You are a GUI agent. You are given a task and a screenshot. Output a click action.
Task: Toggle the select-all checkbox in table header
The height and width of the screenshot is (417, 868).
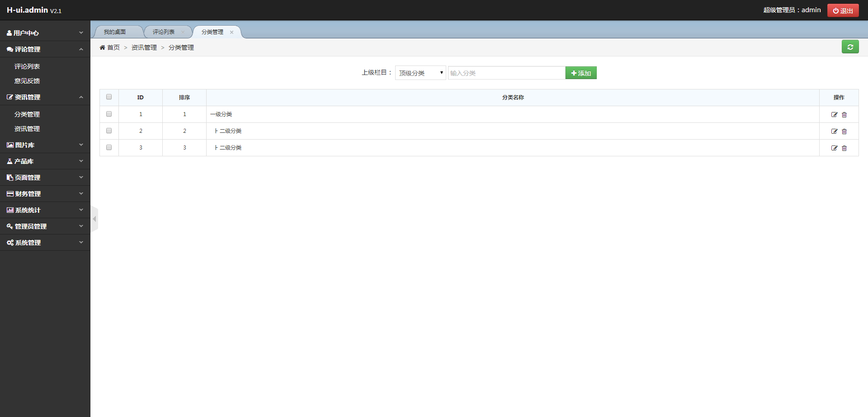tap(109, 97)
